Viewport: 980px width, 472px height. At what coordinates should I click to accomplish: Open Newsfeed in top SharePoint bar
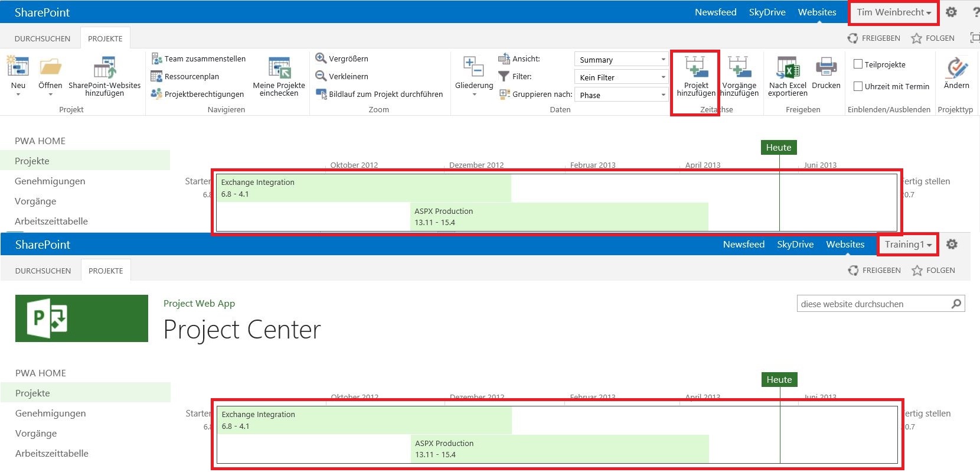pyautogui.click(x=716, y=12)
